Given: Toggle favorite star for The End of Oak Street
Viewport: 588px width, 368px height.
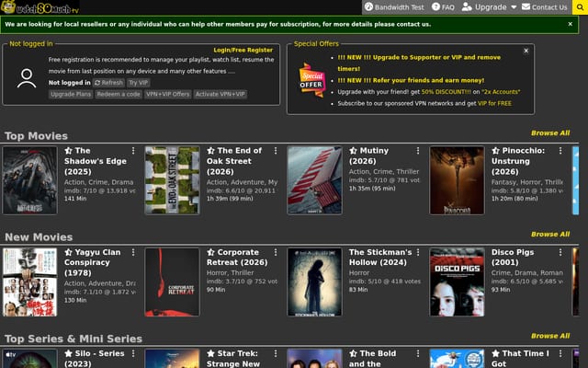Looking at the screenshot, I should point(210,151).
